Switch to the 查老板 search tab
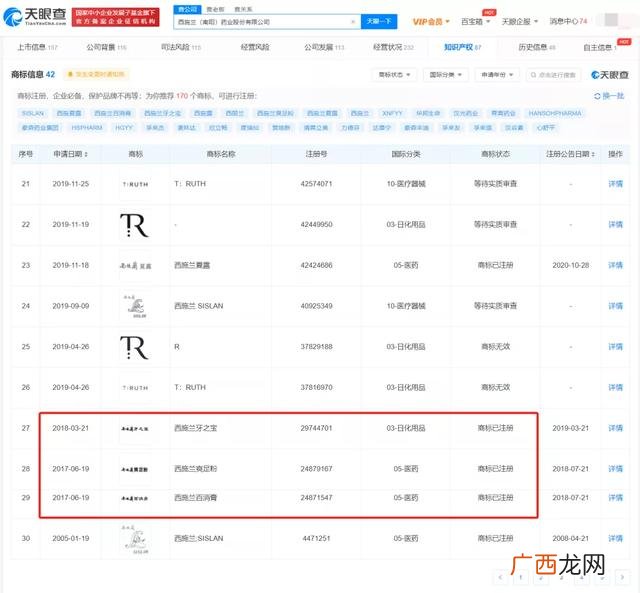Image resolution: width=640 pixels, height=593 pixels. pyautogui.click(x=215, y=9)
